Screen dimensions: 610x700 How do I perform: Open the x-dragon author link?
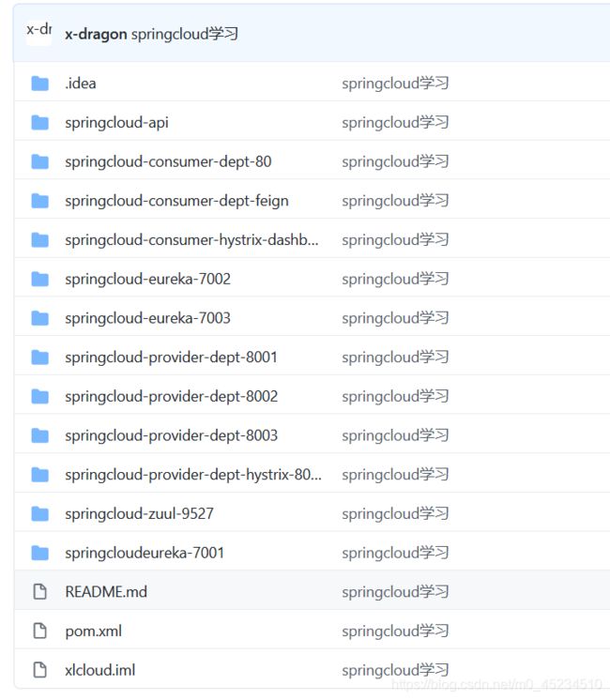[96, 35]
